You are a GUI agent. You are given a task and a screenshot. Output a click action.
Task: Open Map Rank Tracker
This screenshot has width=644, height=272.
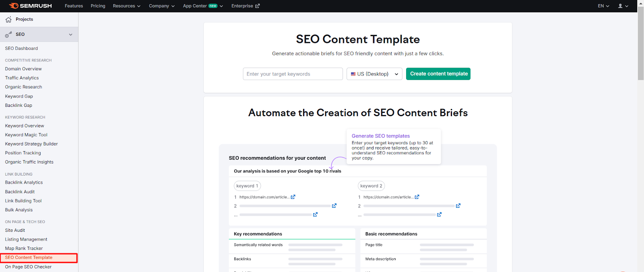pos(24,248)
